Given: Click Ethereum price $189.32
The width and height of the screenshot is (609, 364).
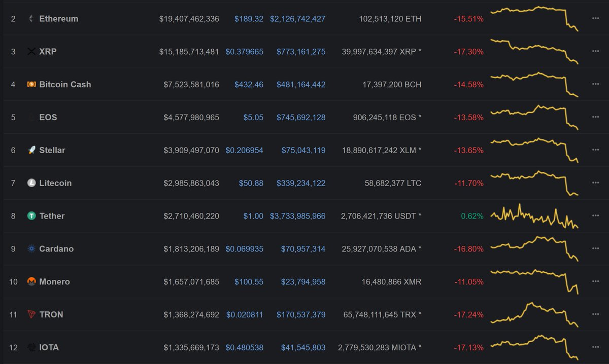Looking at the screenshot, I should [x=249, y=19].
